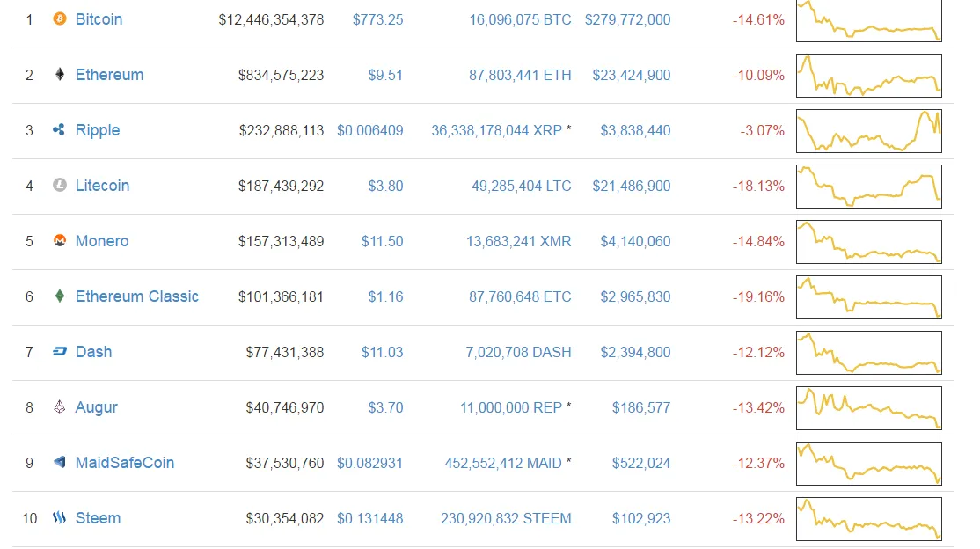This screenshot has width=980, height=549.
Task: Click the Monero logo icon
Action: pyautogui.click(x=59, y=241)
